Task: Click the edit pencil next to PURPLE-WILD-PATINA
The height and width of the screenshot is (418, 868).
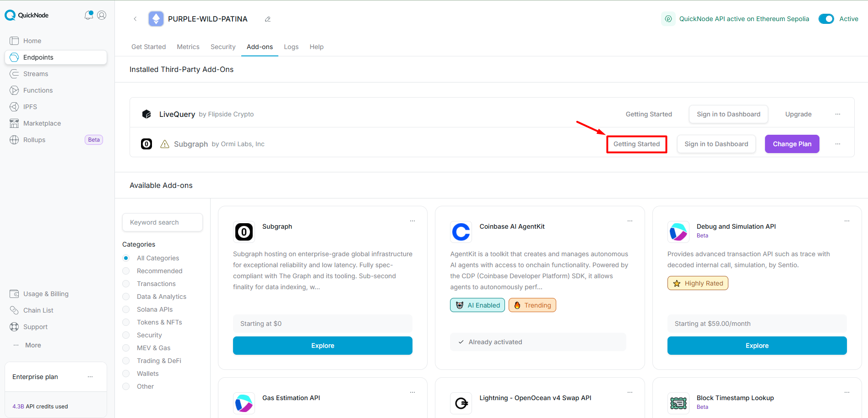Action: (268, 19)
